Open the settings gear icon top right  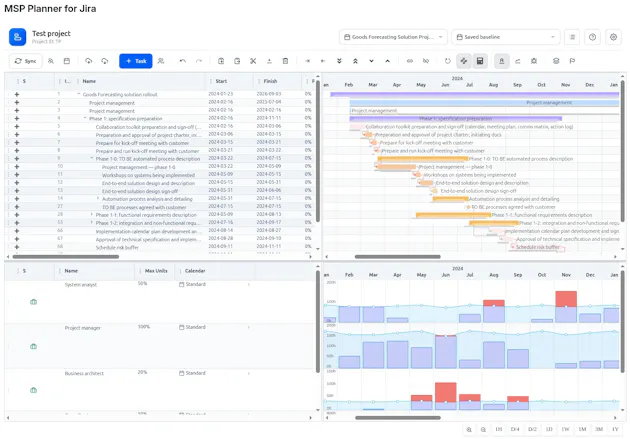pyautogui.click(x=613, y=37)
